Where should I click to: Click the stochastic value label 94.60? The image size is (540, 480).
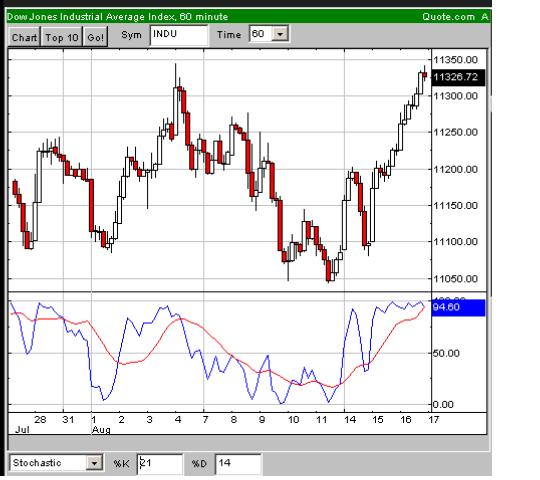(458, 307)
